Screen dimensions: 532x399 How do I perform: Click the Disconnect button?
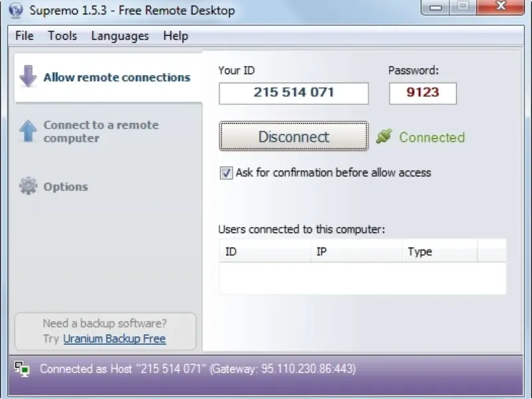[x=293, y=136]
